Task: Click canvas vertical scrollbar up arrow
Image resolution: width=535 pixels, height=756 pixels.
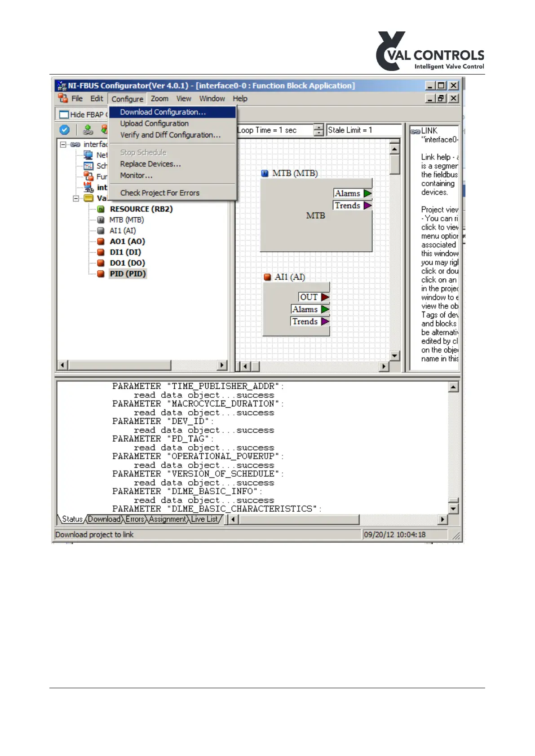Action: pos(395,149)
